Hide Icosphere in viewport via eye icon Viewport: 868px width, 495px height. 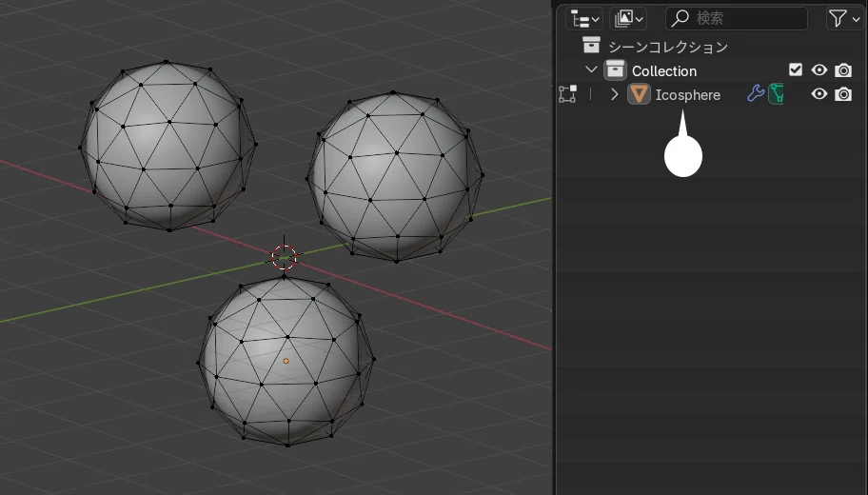click(819, 93)
